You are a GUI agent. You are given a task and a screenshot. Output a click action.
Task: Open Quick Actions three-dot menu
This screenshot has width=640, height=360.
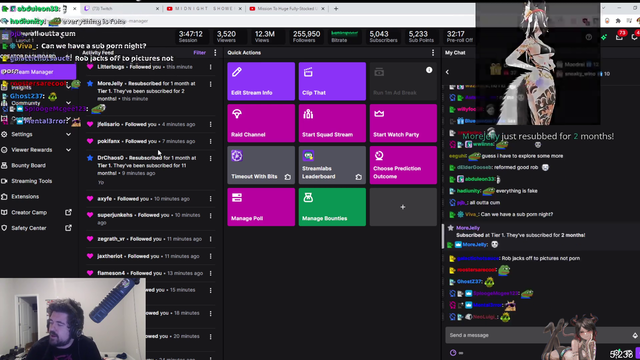click(x=433, y=53)
